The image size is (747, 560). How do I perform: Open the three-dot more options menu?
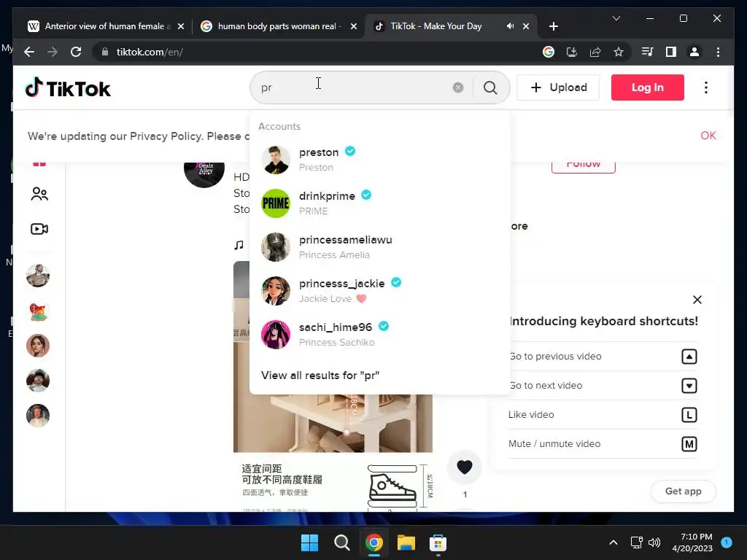706,87
